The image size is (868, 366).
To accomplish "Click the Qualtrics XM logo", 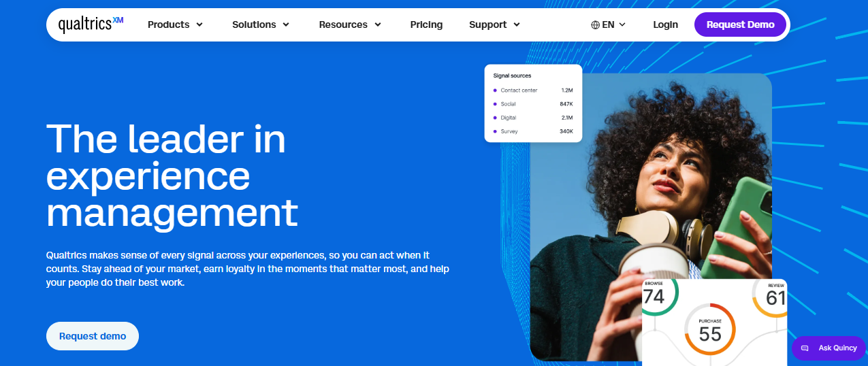I will 91,24.
